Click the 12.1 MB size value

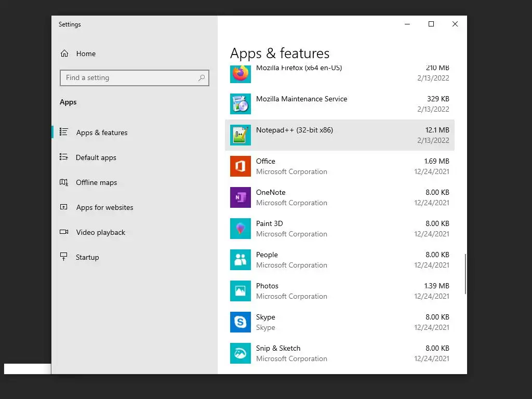click(437, 130)
